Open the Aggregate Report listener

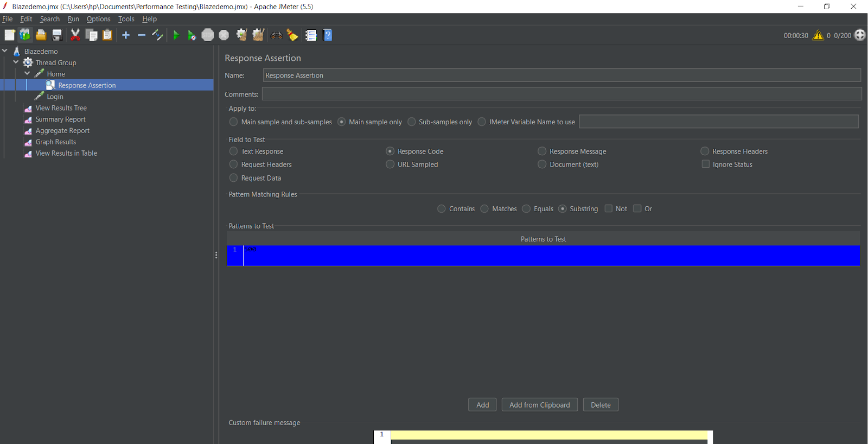[x=62, y=131]
